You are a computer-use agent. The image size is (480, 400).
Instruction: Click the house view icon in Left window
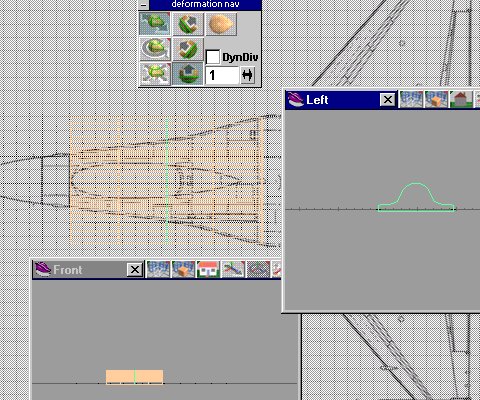(x=461, y=99)
